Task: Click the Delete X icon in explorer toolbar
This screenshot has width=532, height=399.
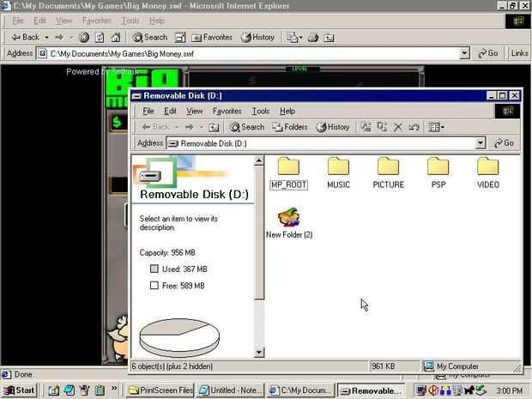Action: [398, 127]
